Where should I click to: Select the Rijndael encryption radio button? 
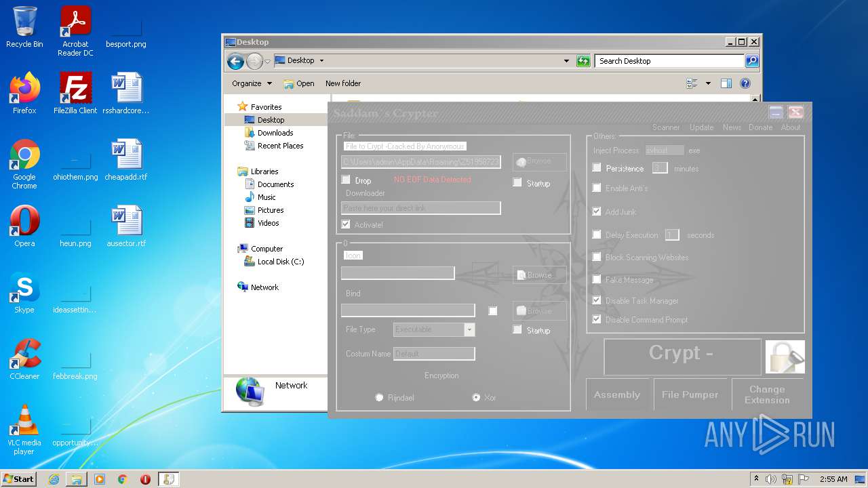click(x=379, y=397)
